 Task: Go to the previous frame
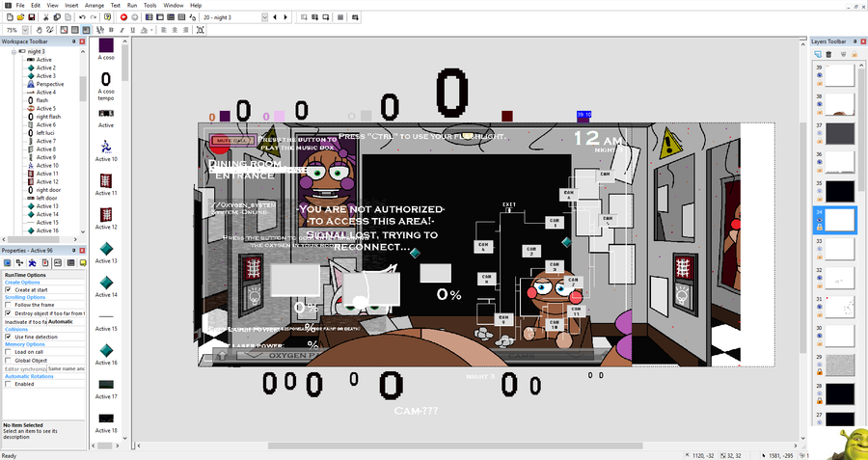275,17
